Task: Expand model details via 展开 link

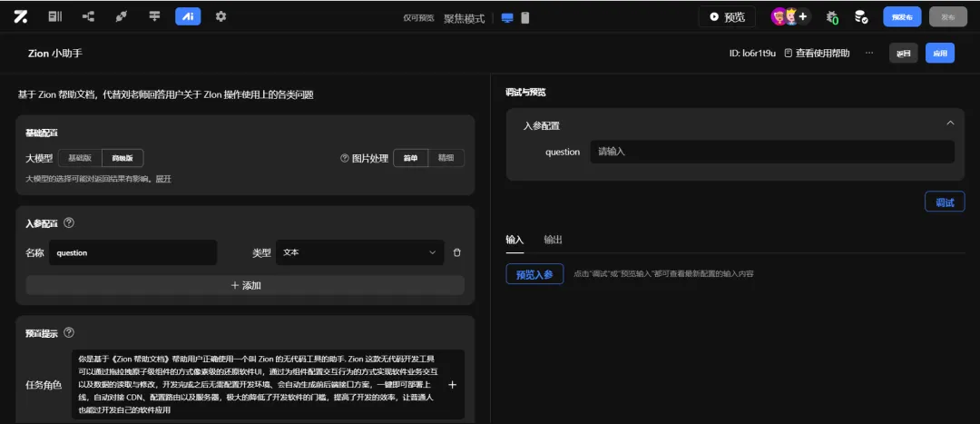Action: (164, 179)
